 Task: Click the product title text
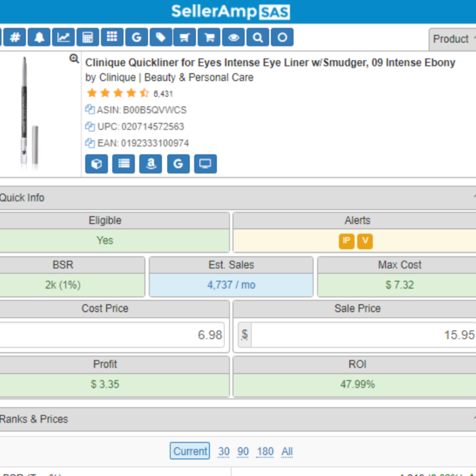click(270, 62)
